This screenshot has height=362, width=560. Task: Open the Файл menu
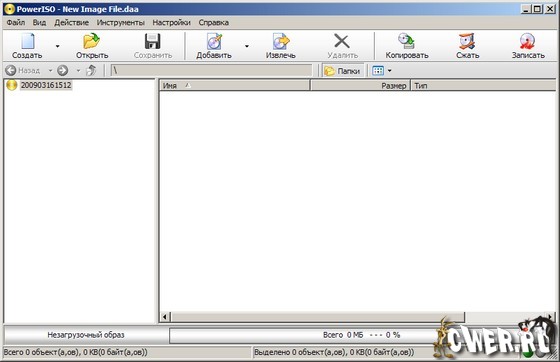pos(16,22)
